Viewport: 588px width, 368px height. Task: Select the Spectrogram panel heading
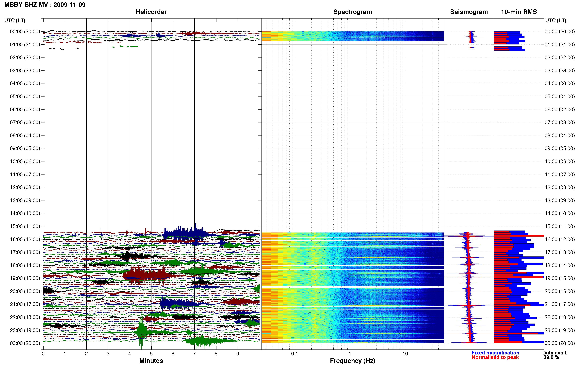352,12
